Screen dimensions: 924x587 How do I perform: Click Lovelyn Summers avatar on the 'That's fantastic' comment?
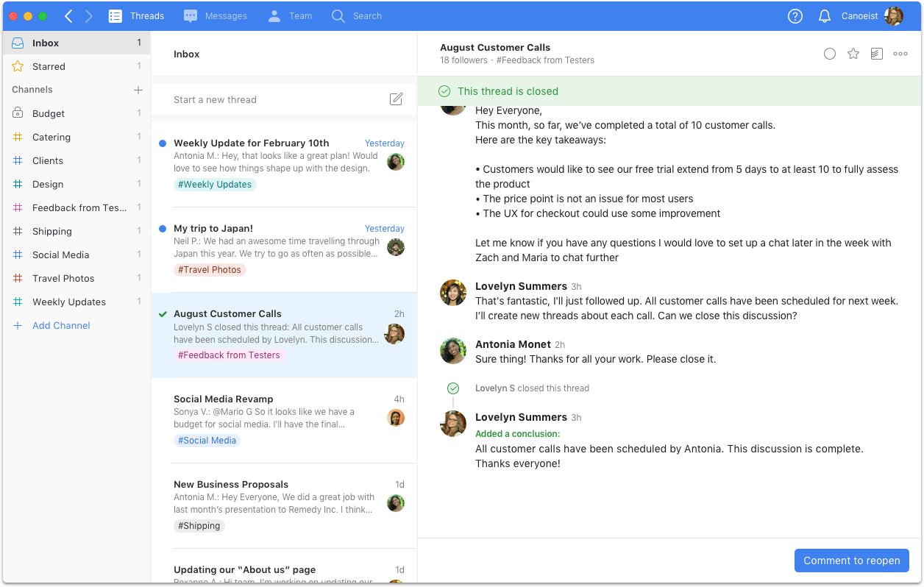pos(453,293)
